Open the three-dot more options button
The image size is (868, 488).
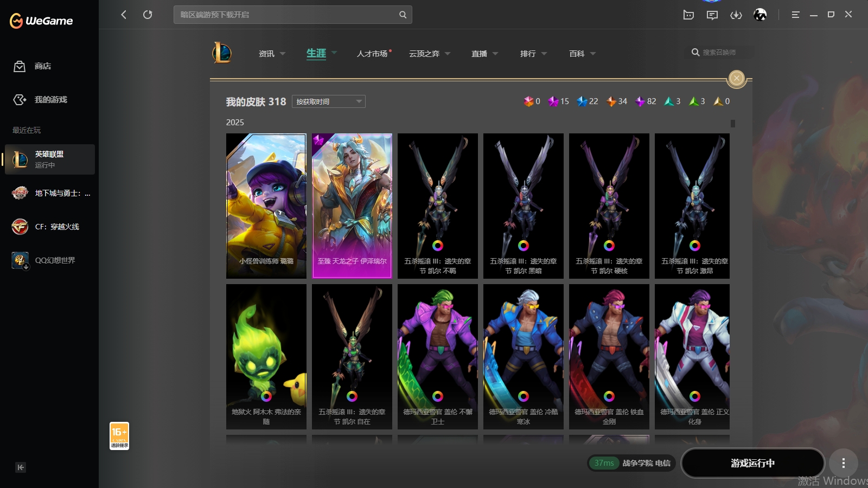[x=843, y=463]
